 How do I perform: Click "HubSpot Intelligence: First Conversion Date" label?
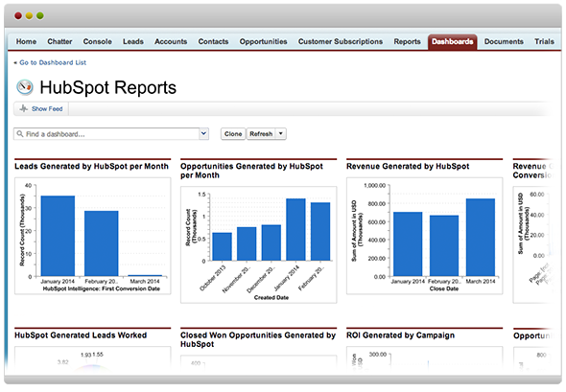tap(102, 288)
